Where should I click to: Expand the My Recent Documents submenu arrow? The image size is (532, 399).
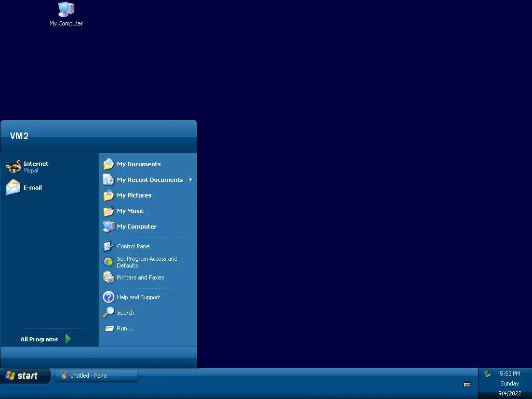[x=190, y=179]
